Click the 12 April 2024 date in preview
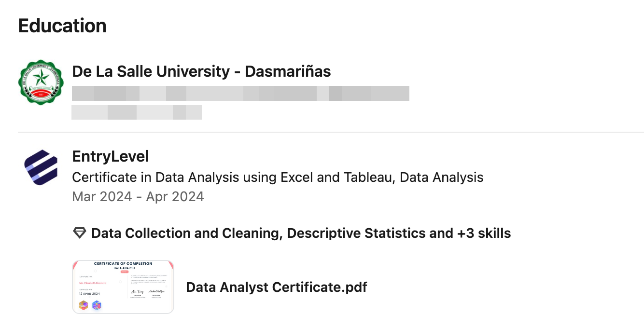This screenshot has height=329, width=644. [x=89, y=294]
